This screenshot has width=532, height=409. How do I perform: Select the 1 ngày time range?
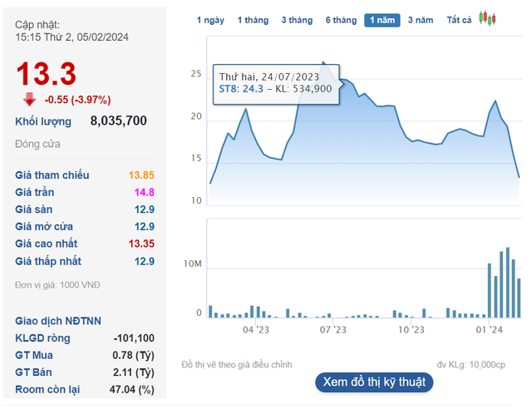(211, 20)
